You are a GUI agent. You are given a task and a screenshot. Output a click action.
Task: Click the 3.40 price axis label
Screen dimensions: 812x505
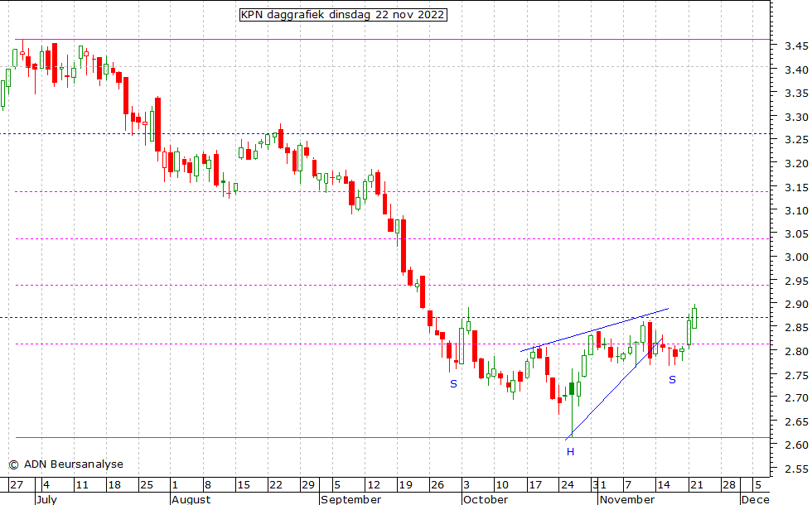point(796,70)
